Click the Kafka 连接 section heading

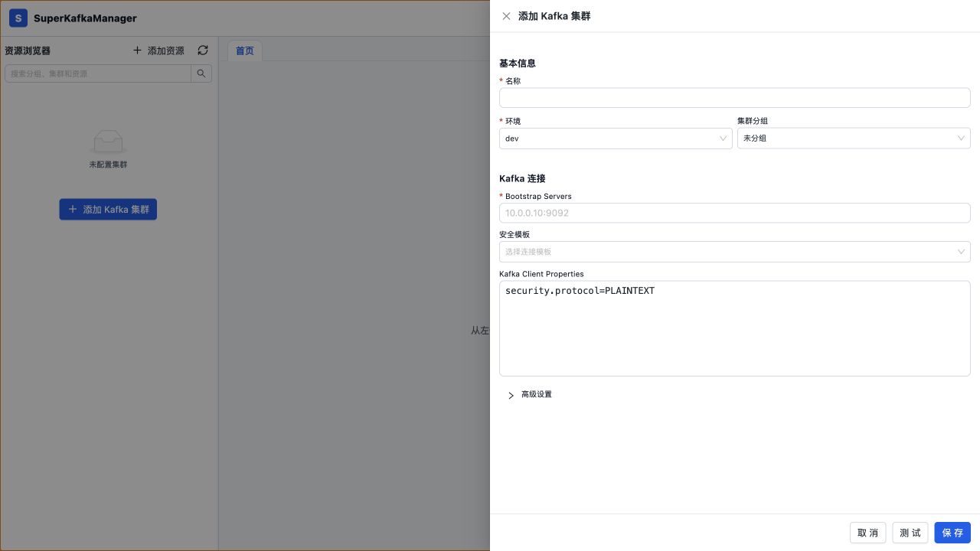(522, 178)
